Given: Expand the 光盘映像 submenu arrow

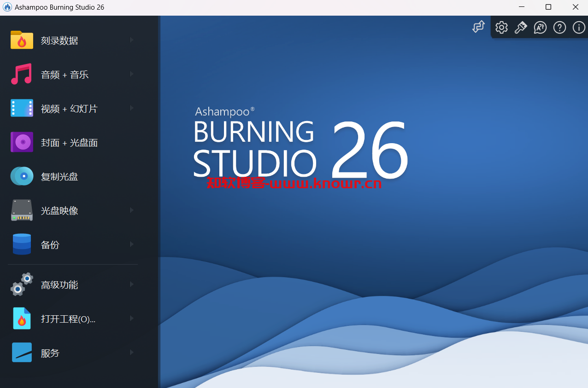Looking at the screenshot, I should coord(131,210).
